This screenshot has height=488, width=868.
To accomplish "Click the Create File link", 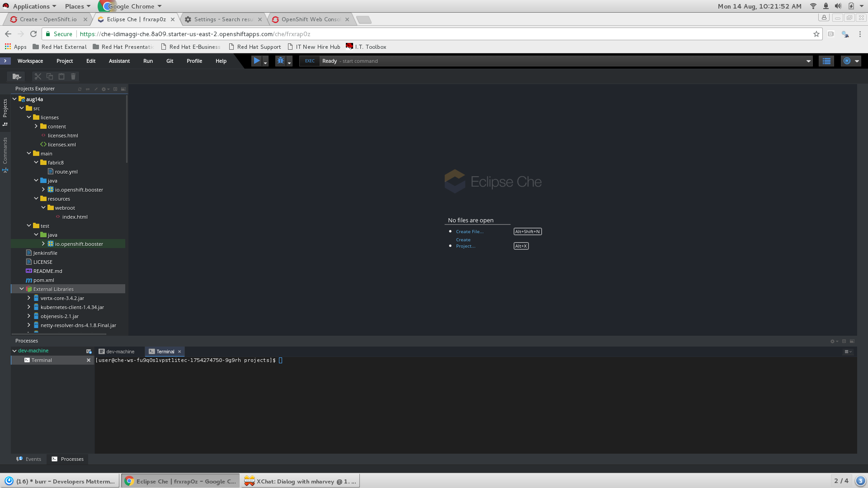I will pyautogui.click(x=469, y=231).
